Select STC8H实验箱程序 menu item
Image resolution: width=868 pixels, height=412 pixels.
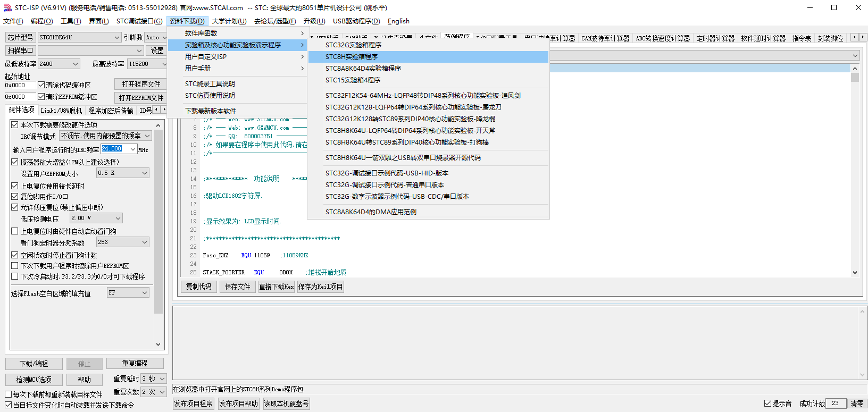(428, 56)
